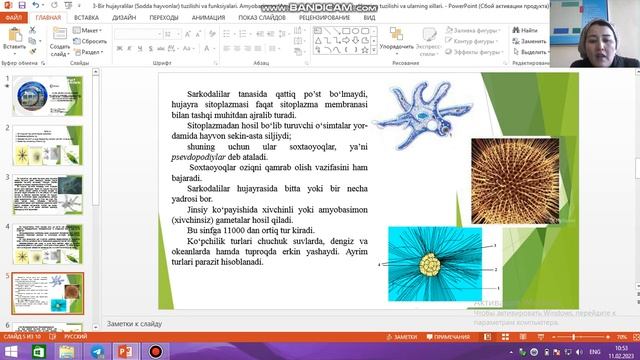Open the Упорядочить arrange dropdown
Screen dimensions: 640x360
(396, 41)
